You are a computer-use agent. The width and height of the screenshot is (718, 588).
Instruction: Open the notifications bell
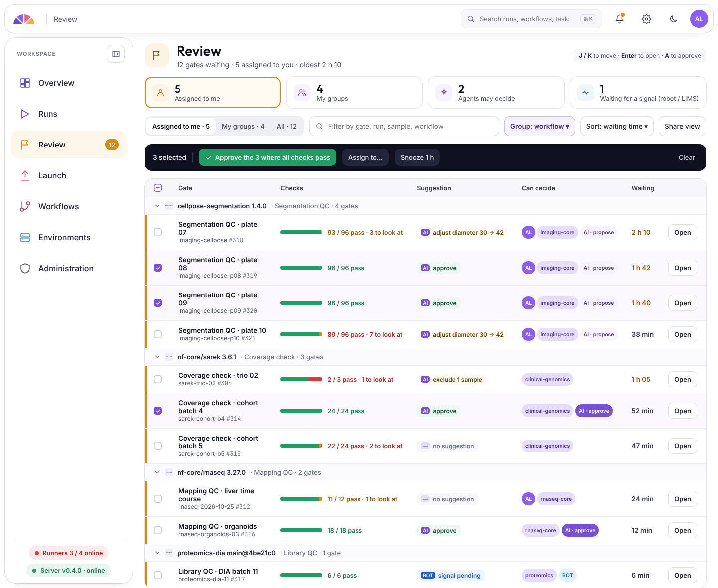619,19
